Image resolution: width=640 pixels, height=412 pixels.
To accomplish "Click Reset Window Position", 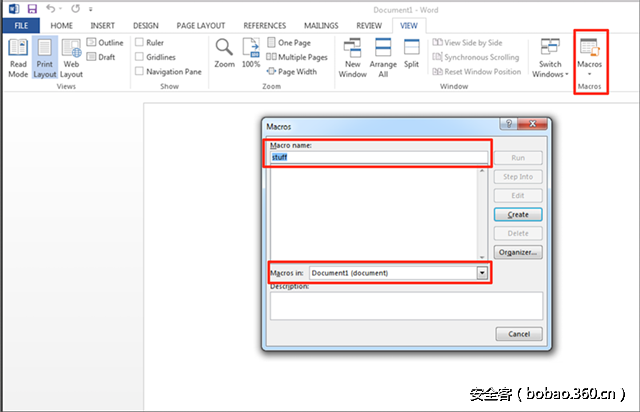I will [477, 71].
